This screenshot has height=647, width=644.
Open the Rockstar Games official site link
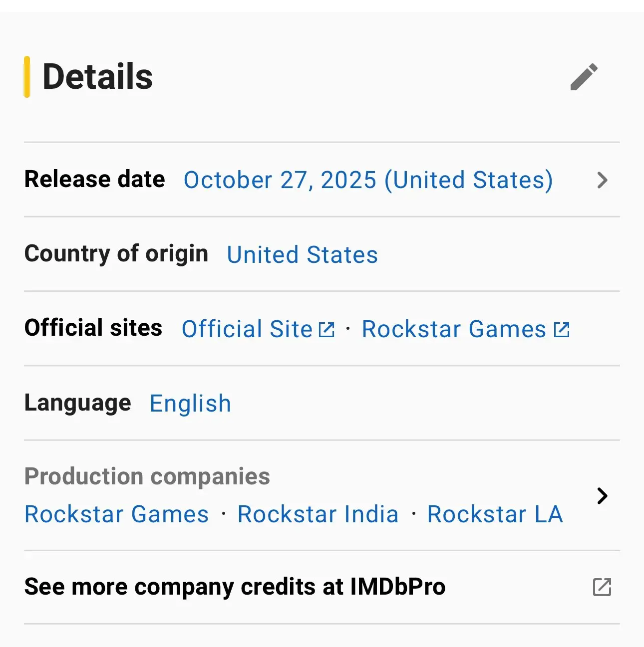[454, 329]
